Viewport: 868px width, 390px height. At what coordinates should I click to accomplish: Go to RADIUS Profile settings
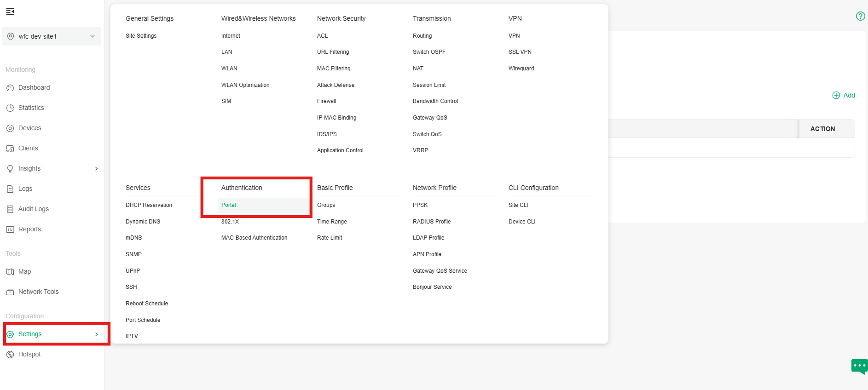432,222
